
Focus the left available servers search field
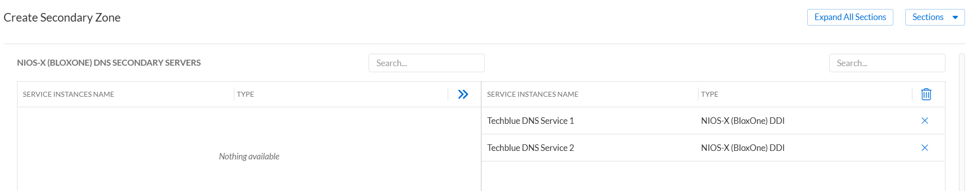point(426,63)
